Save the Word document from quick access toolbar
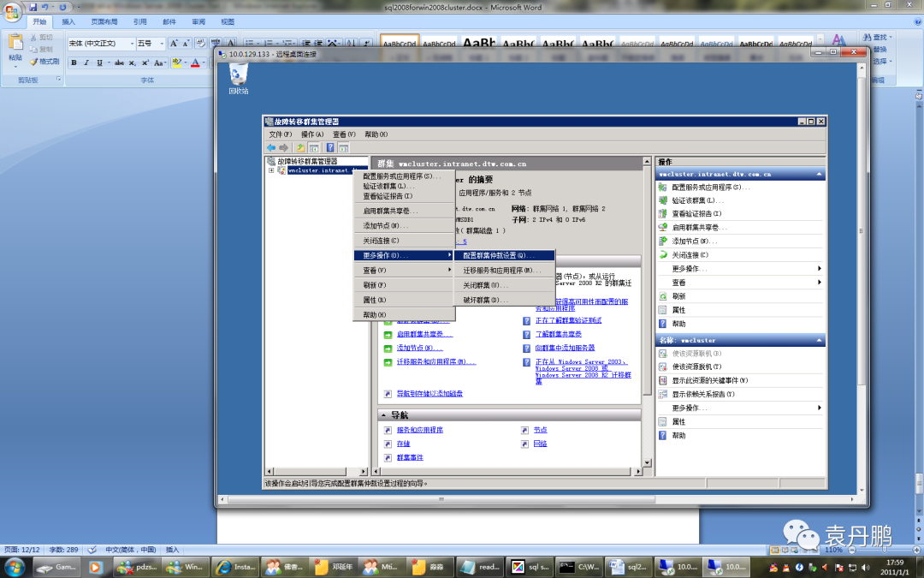This screenshot has height=578, width=924. click(x=33, y=7)
